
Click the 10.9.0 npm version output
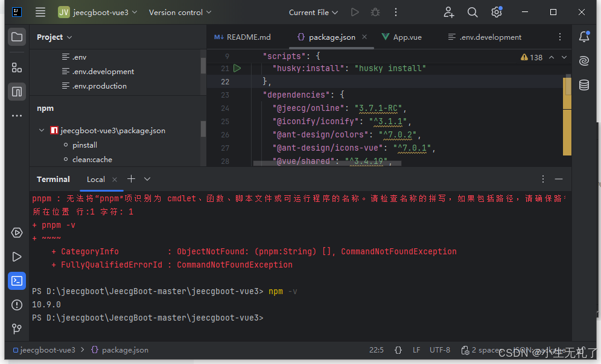[x=46, y=305]
